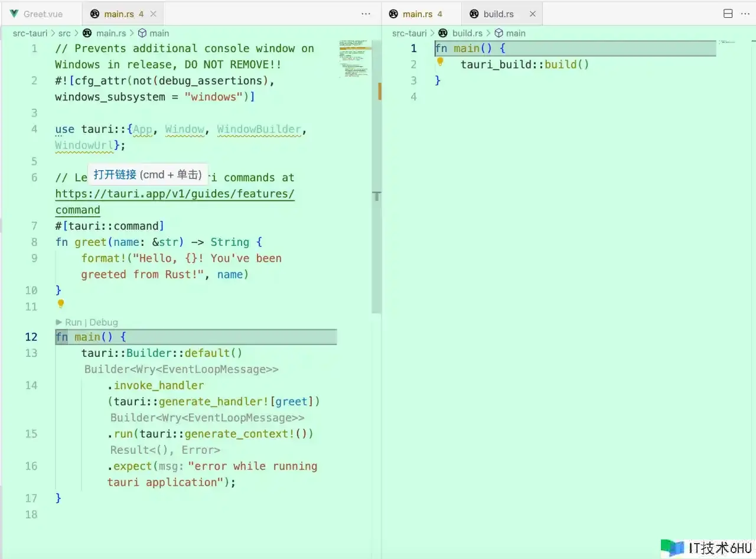Viewport: 756px width, 559px height.
Task: Click line number 1 in build.rs editor
Action: [x=413, y=48]
